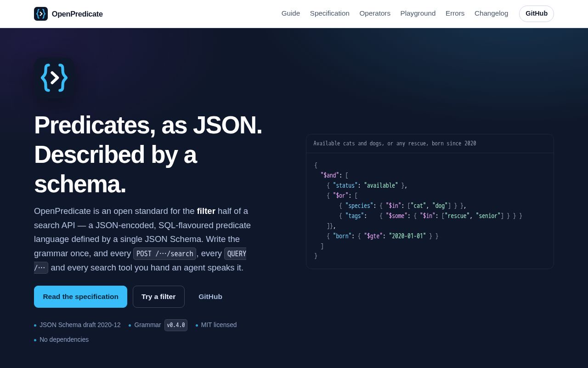Open the GitHub link below description
The image size is (588, 368).
coord(210,297)
